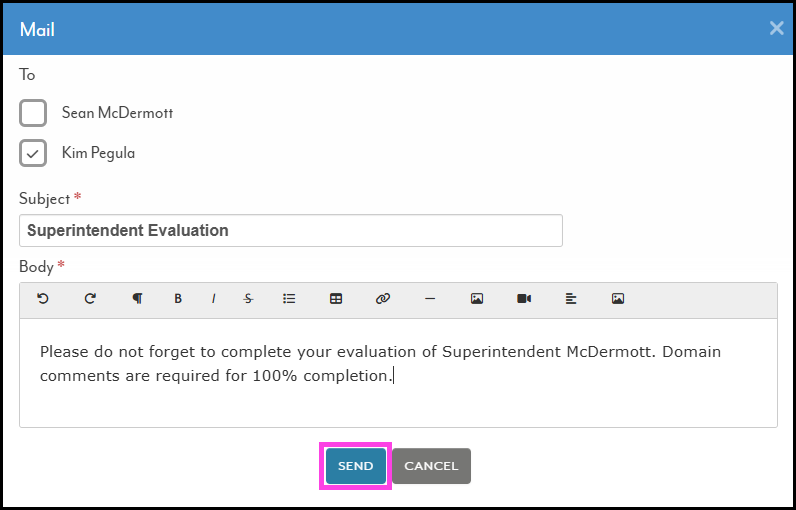Insert a table into the body
The image size is (796, 510).
pos(336,298)
